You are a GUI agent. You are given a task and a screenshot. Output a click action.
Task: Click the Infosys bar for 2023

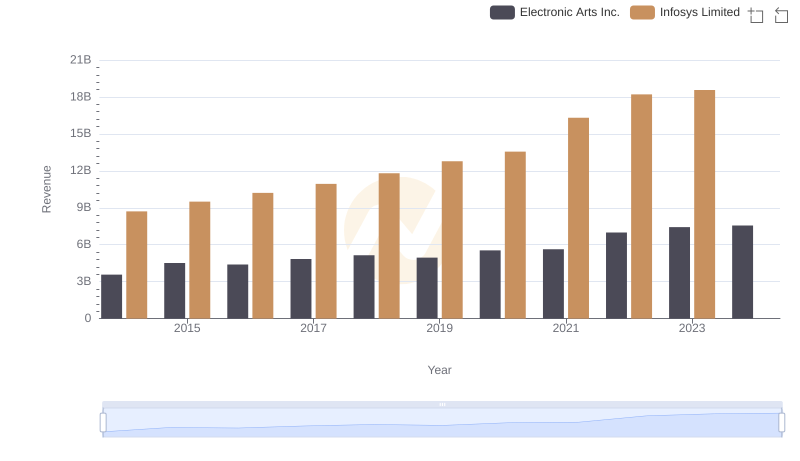(x=704, y=204)
